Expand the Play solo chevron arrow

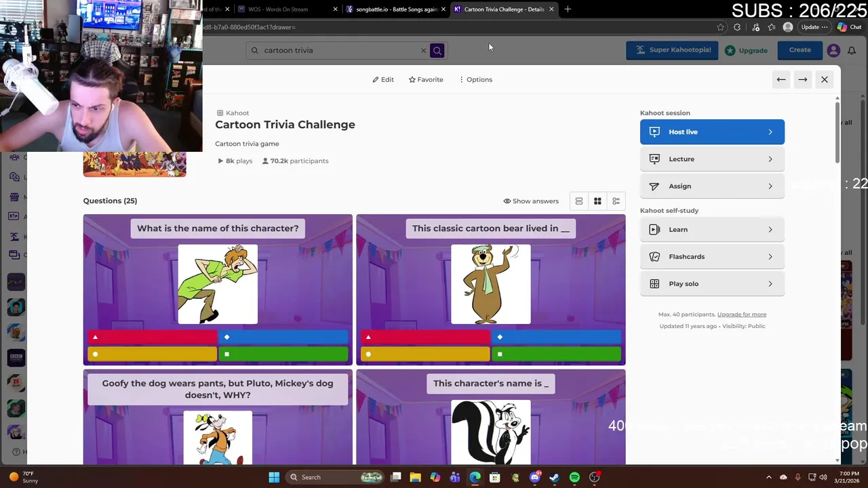tap(770, 283)
